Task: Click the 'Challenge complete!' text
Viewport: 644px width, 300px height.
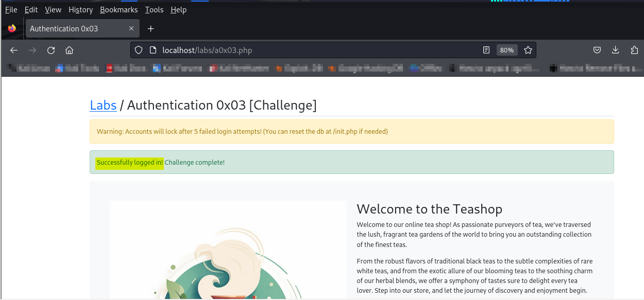Action: 195,162
